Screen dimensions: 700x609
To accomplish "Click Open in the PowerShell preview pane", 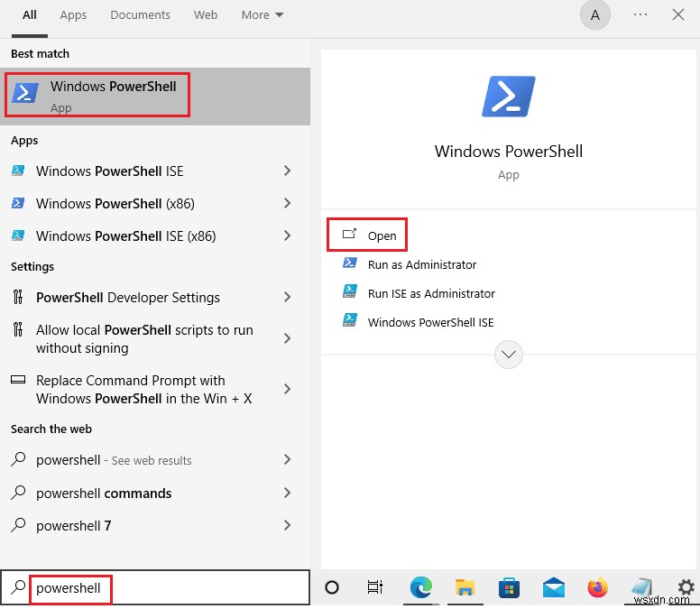I will tap(381, 235).
